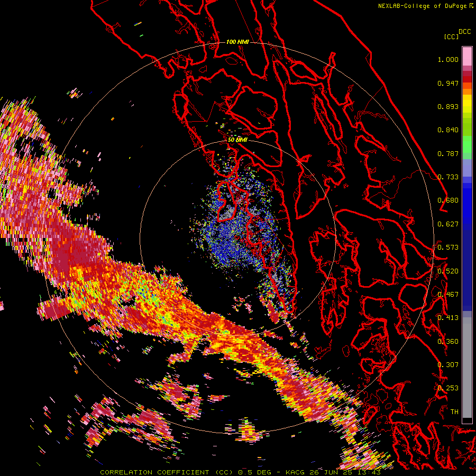Click the 0.307 scale value
The image size is (476, 476).
pyautogui.click(x=448, y=365)
